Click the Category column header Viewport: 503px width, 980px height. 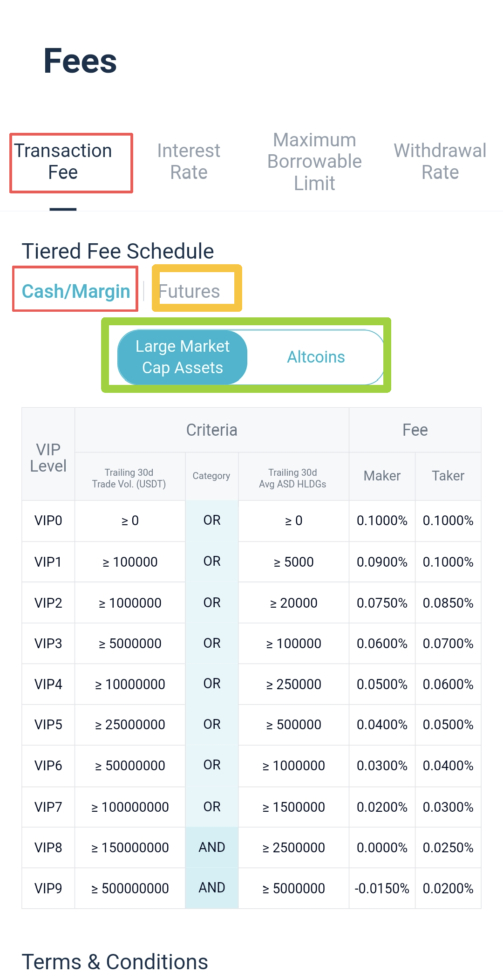click(x=211, y=476)
